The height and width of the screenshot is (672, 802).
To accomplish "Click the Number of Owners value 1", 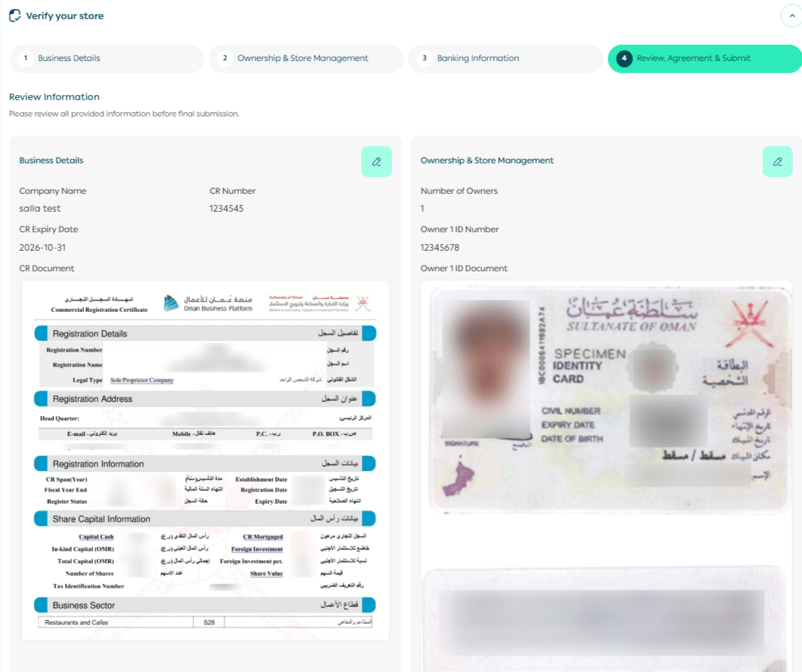I will (x=423, y=209).
